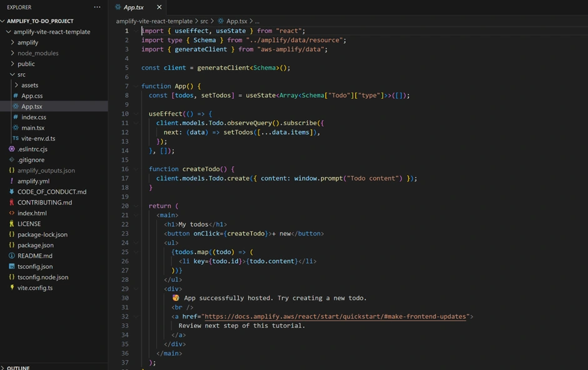Click '"aws-amplify/data"' import string
The image size is (588, 370).
(291, 49)
